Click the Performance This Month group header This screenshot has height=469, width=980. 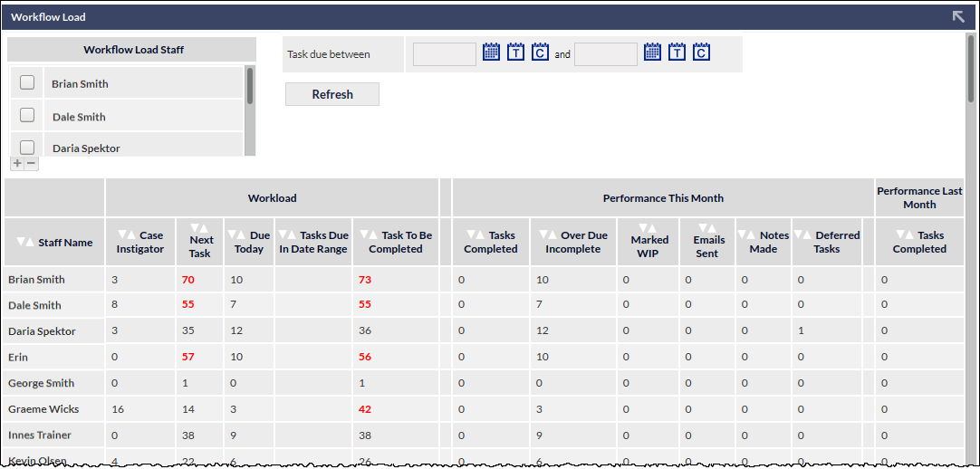(x=663, y=198)
